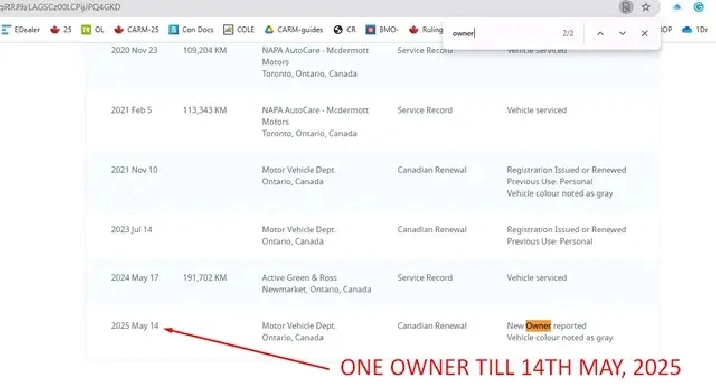This screenshot has width=716, height=392.
Task: Click 'Vehicle colour noted as gray' in 2021 Nov 10 row
Action: 560,194
